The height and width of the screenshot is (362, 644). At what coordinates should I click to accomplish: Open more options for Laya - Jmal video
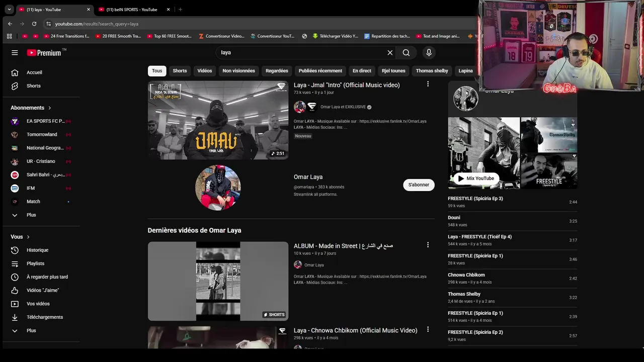428,84
